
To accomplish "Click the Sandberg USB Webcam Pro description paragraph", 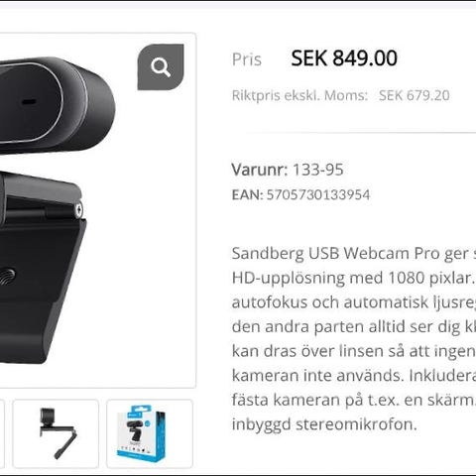I will point(354,338).
